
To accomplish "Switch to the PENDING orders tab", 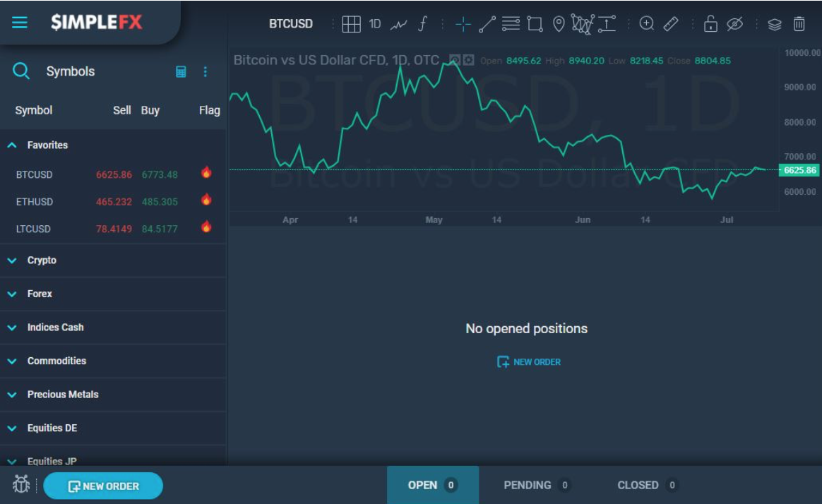I will (528, 485).
